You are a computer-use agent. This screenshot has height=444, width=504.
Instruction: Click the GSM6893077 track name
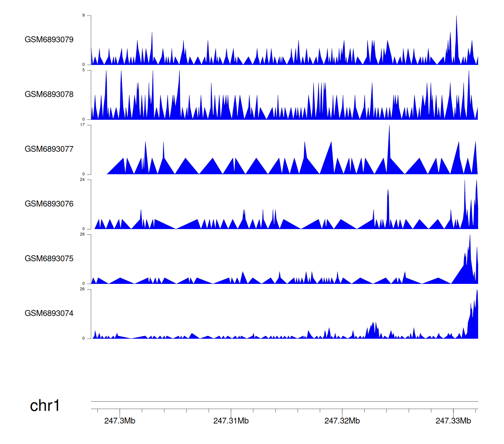(49, 149)
